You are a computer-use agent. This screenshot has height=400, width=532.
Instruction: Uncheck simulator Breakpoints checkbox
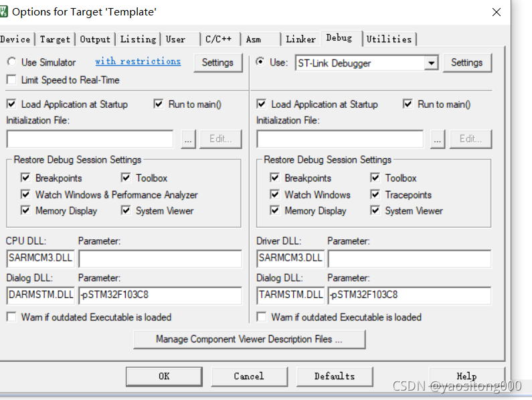[25, 178]
